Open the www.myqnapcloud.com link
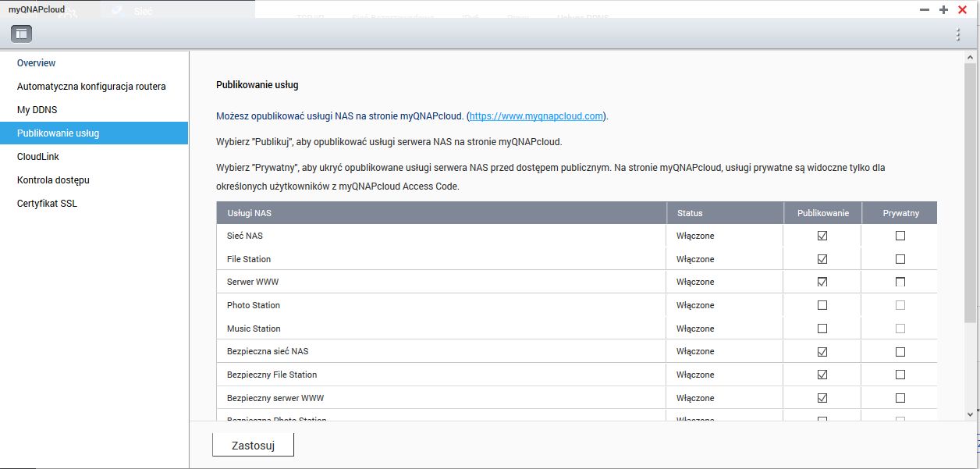The width and height of the screenshot is (980, 469). [x=536, y=115]
